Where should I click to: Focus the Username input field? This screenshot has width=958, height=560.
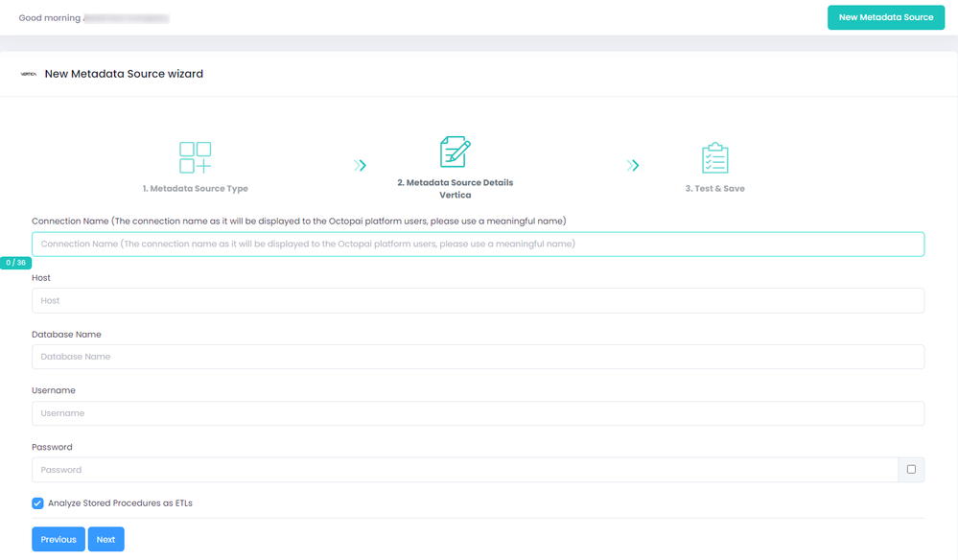478,413
